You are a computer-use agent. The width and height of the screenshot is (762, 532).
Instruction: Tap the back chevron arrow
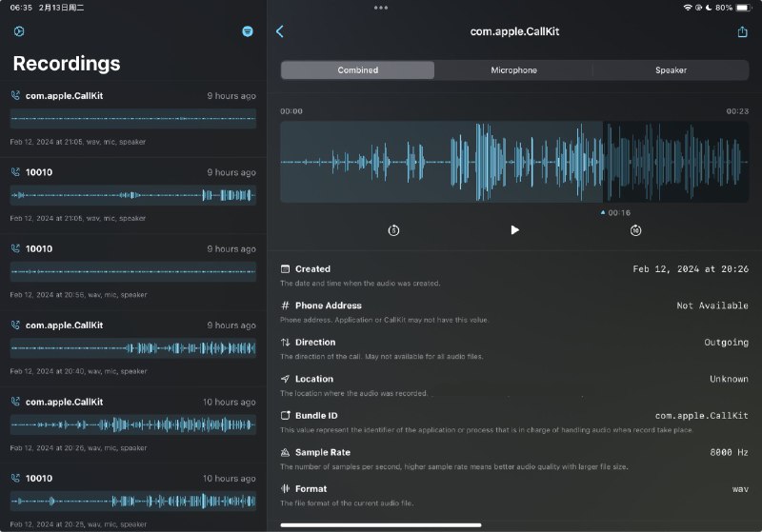pos(280,31)
